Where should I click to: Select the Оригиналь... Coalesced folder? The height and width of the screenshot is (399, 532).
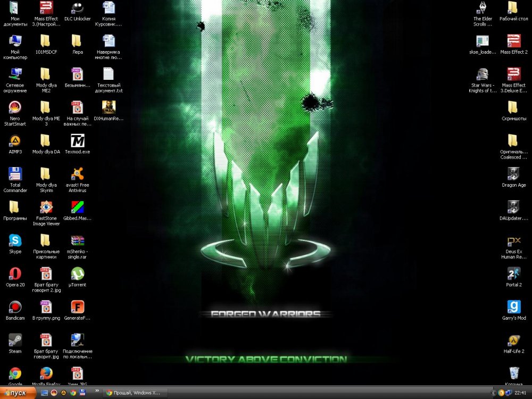(x=514, y=147)
